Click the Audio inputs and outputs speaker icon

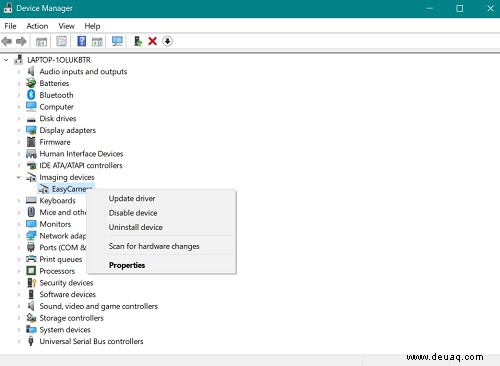[x=31, y=71]
